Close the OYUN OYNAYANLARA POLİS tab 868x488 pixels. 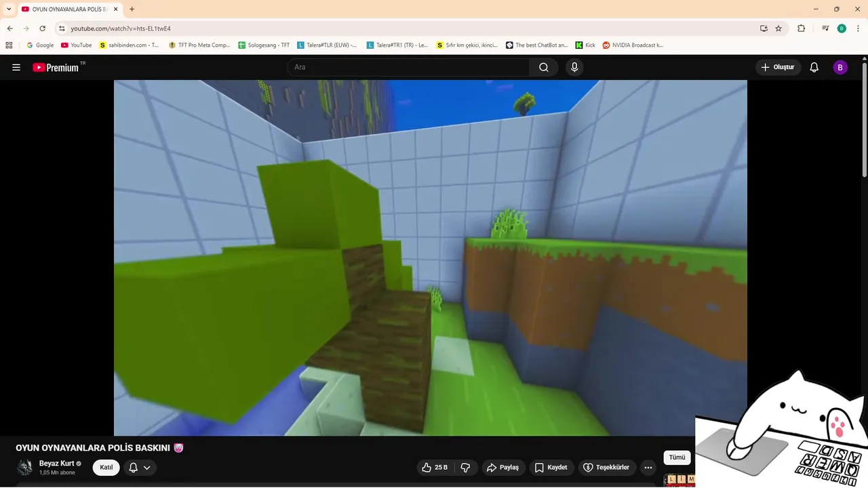coord(116,9)
